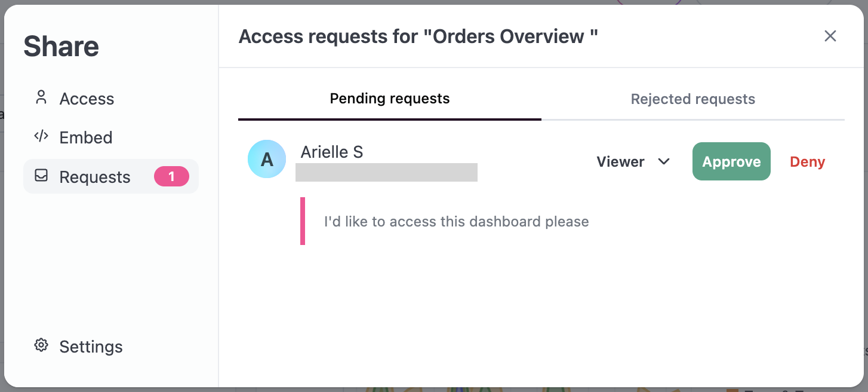Switch to the Rejected requests tab

click(x=693, y=99)
